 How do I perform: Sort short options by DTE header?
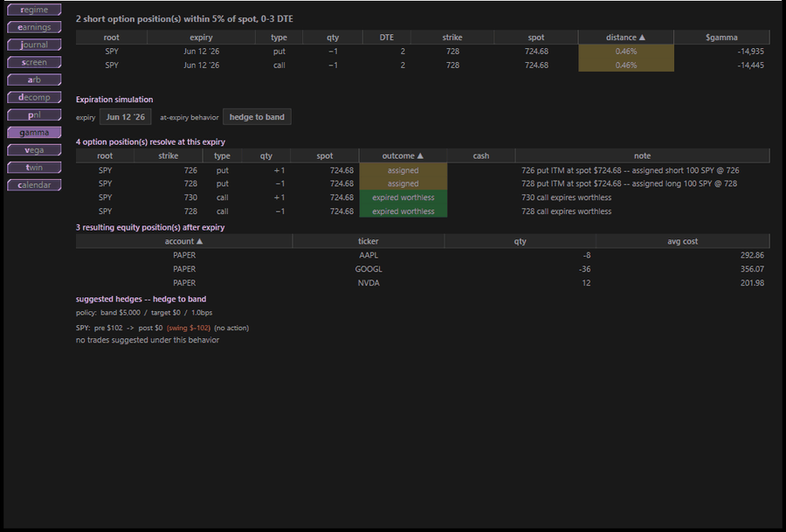click(x=387, y=37)
